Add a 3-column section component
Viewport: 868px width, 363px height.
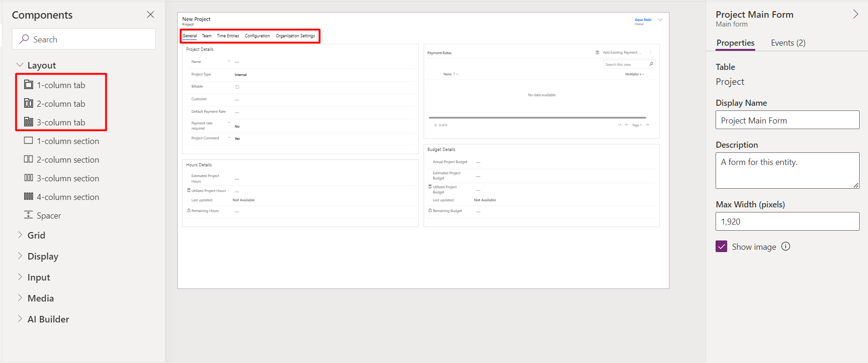pyautogui.click(x=68, y=178)
